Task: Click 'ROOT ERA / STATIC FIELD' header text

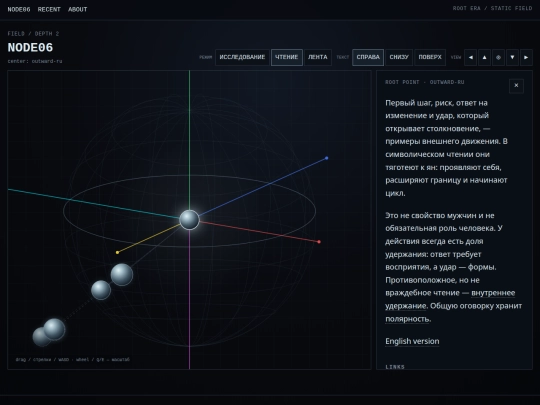Action: (492, 8)
